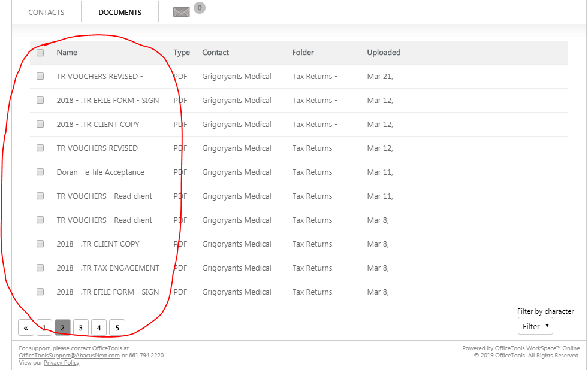Image resolution: width=588 pixels, height=370 pixels.
Task: Return to page 1 of documents
Action: 44,327
